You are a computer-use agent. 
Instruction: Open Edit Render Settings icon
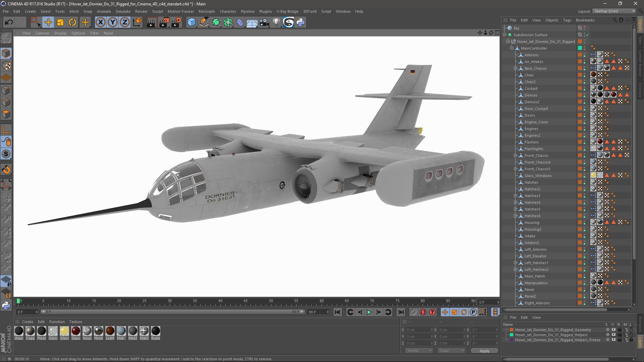tap(176, 22)
